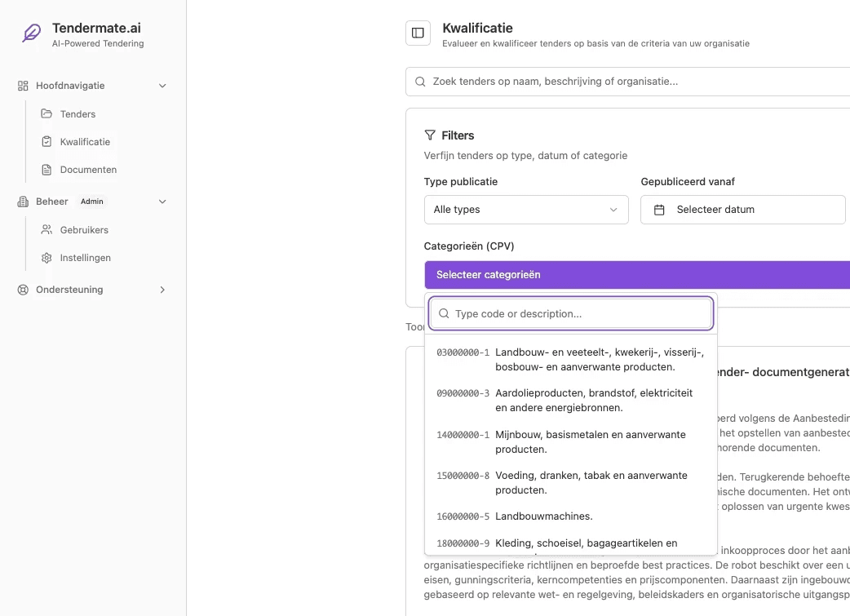Navigate to Documenten page
The image size is (850, 616).
[x=88, y=170]
